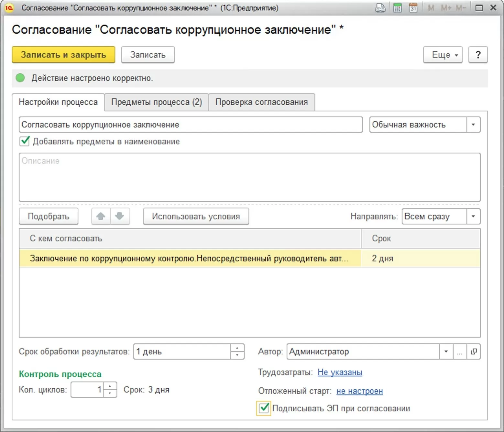This screenshot has width=504, height=432.
Task: Open the 'Проверка согласования' tab
Action: click(261, 102)
